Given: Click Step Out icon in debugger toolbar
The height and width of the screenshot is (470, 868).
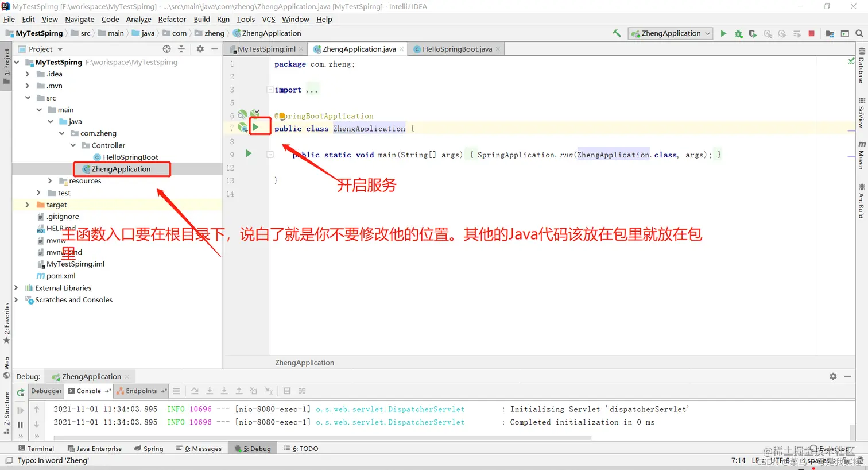Looking at the screenshot, I should (x=239, y=391).
